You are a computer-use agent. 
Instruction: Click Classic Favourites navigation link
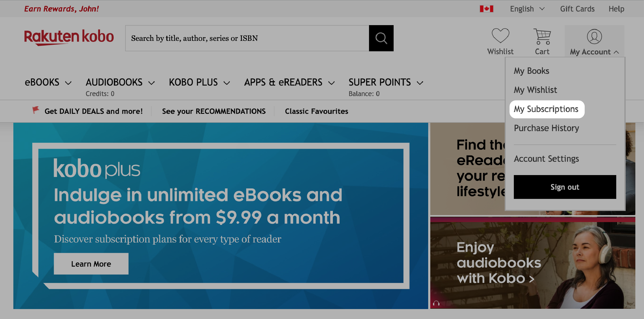pos(316,111)
